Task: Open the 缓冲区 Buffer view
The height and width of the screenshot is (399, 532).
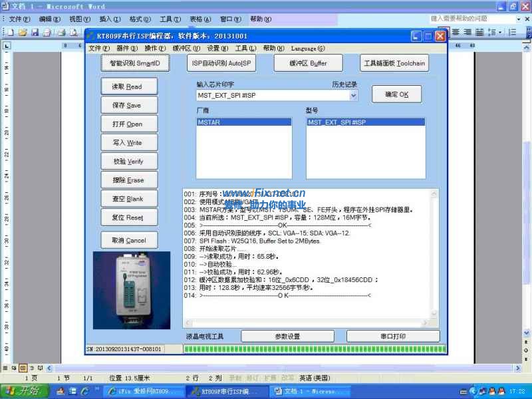Action: [307, 63]
